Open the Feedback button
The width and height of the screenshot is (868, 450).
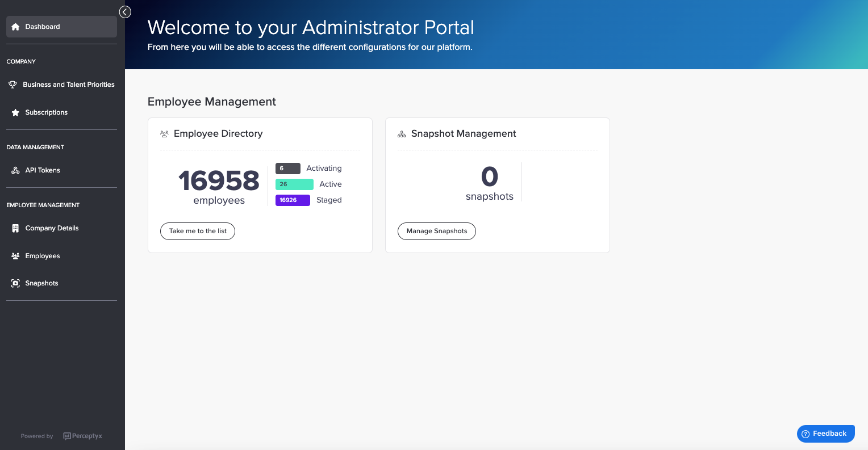tap(825, 434)
